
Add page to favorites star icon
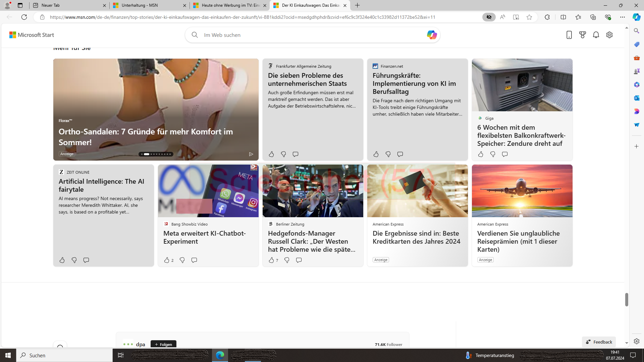pos(529,17)
